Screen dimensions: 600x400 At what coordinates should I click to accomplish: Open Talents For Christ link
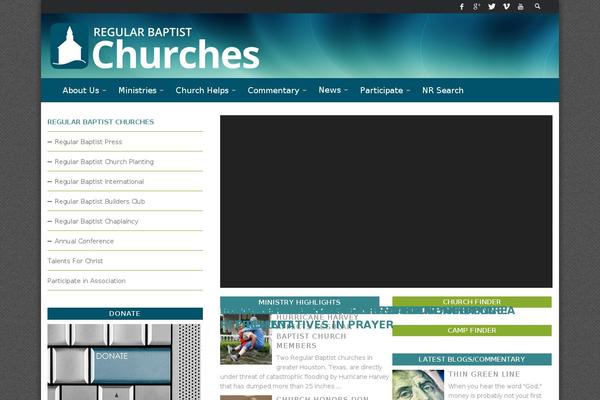(75, 261)
